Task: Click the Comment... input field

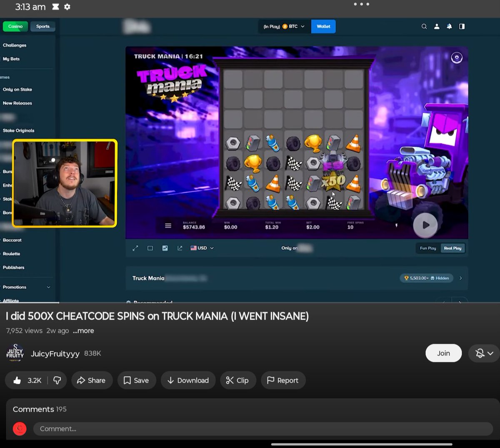Action: pyautogui.click(x=263, y=429)
